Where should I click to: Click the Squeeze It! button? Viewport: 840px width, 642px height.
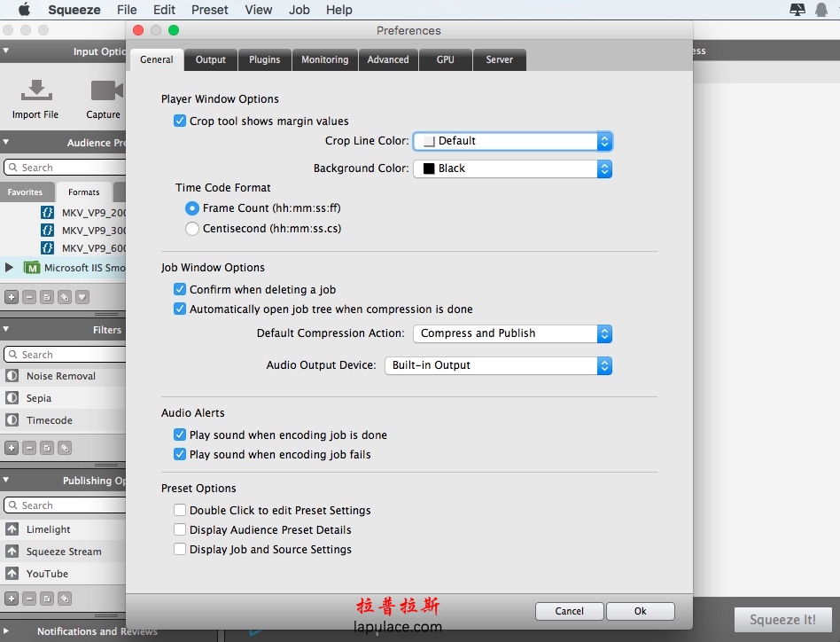point(782,620)
